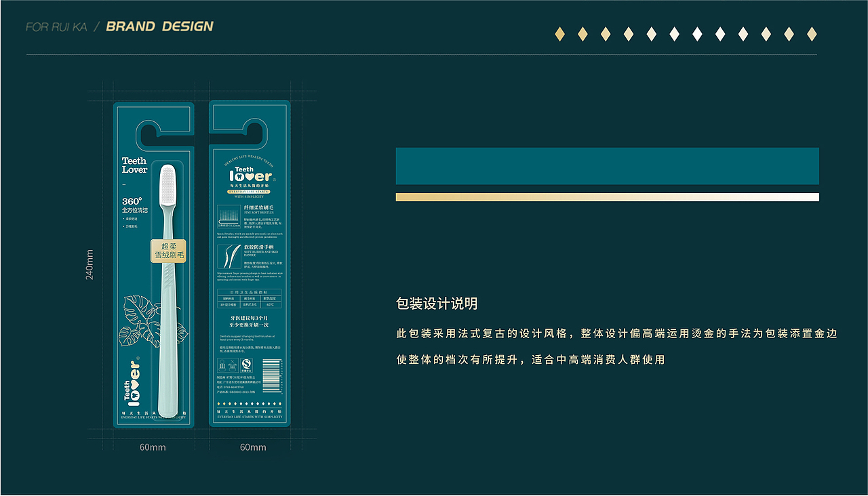Click the curved handle illustration icon
Image resolution: width=868 pixels, height=496 pixels.
point(229,257)
